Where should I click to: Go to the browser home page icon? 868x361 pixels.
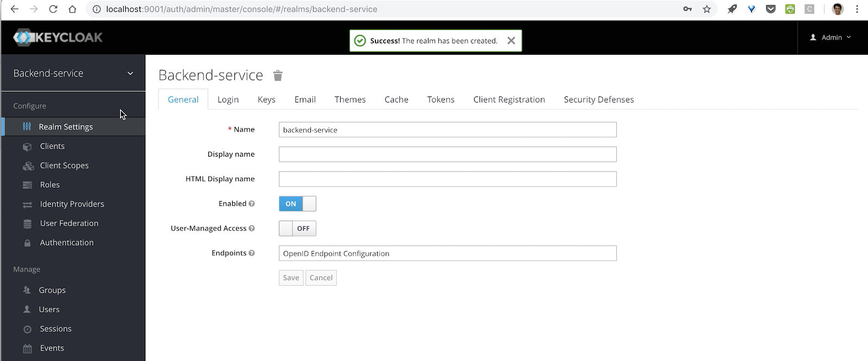point(72,9)
